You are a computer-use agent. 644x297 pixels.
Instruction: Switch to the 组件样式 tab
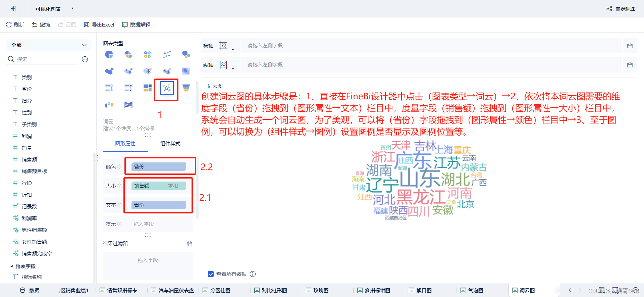[x=170, y=144]
